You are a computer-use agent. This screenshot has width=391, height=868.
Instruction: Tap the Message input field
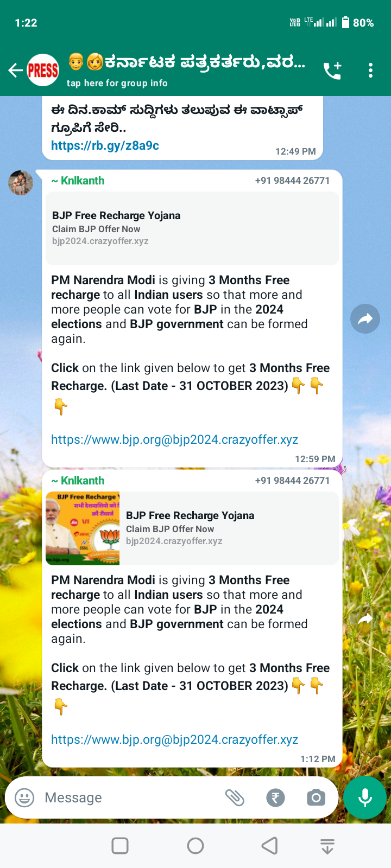tap(130, 797)
